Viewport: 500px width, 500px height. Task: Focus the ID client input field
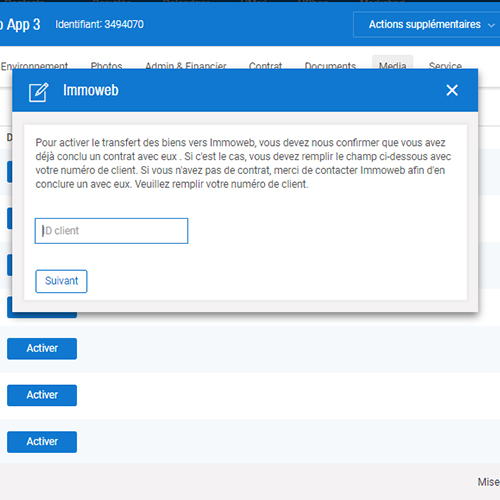[x=111, y=231]
